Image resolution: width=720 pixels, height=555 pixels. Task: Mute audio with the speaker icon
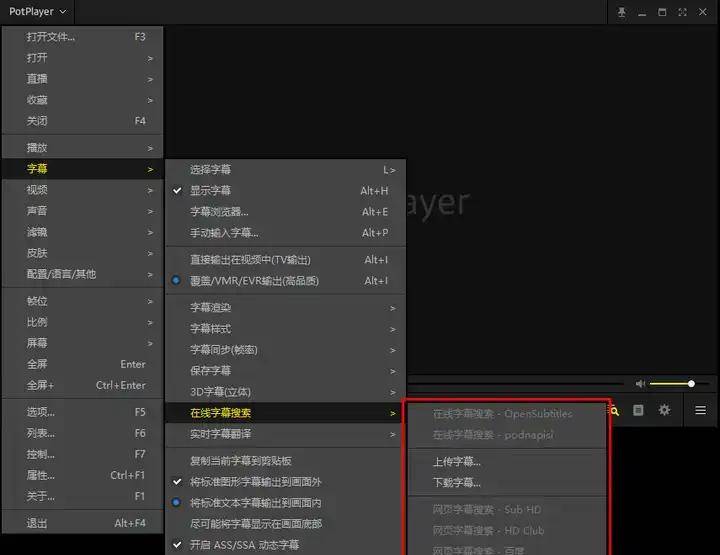(640, 383)
